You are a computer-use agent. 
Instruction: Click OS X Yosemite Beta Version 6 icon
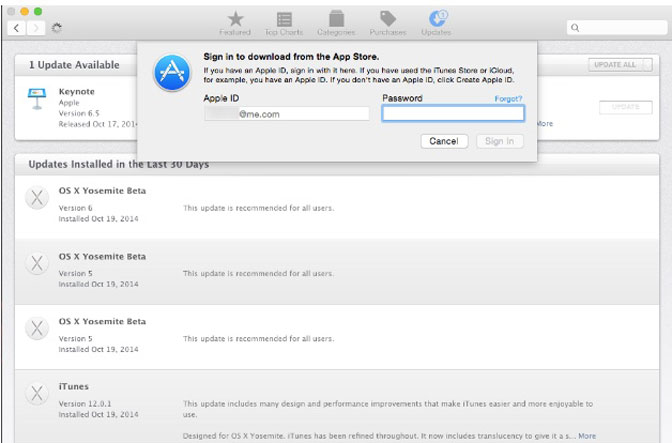[x=37, y=198]
